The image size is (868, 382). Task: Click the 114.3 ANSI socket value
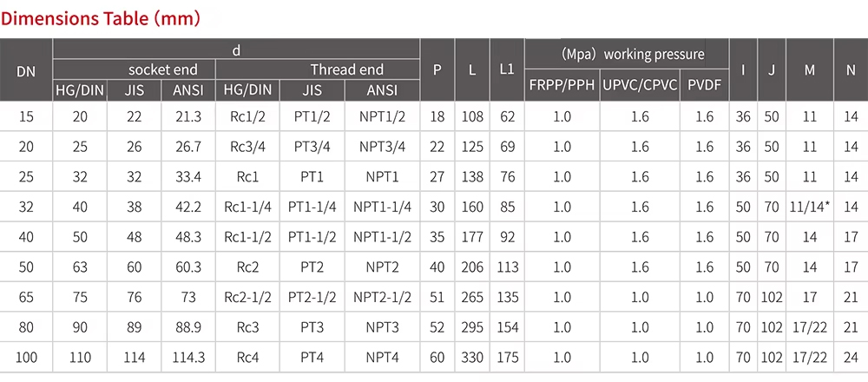188,357
